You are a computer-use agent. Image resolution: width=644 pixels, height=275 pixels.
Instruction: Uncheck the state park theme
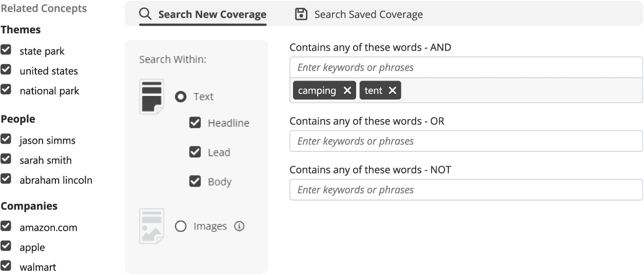(x=6, y=50)
